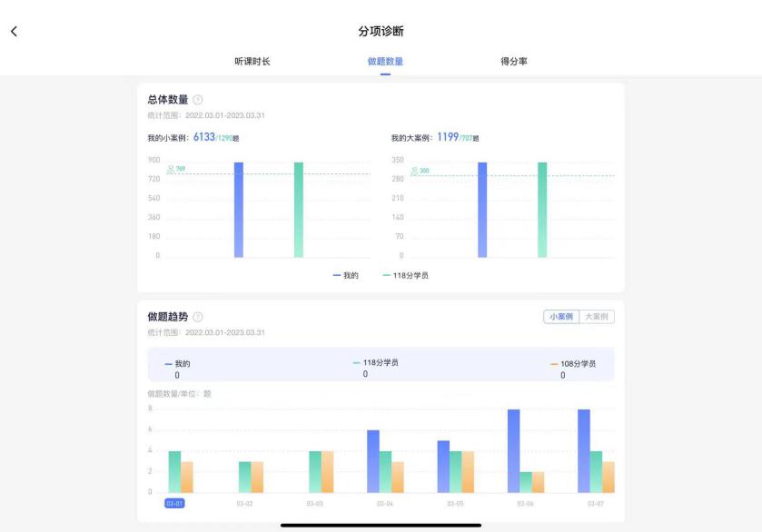The width and height of the screenshot is (762, 532).
Task: Open help icon beside 总体数量
Action: point(197,100)
